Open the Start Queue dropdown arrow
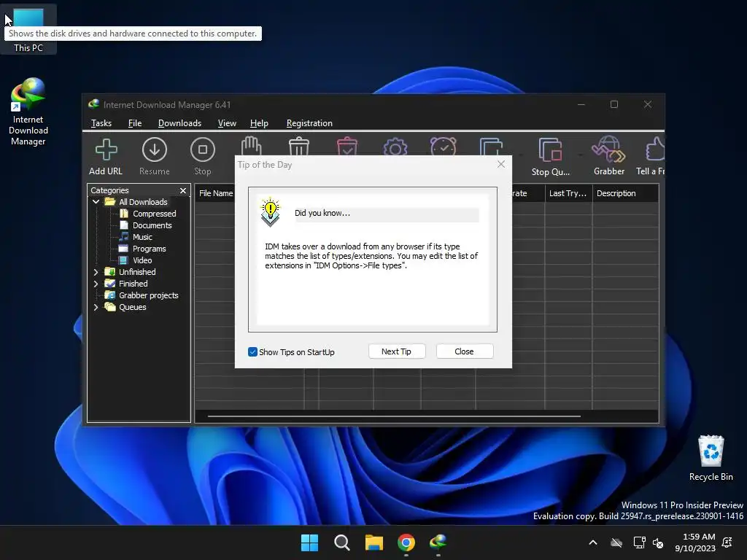 [x=521, y=155]
